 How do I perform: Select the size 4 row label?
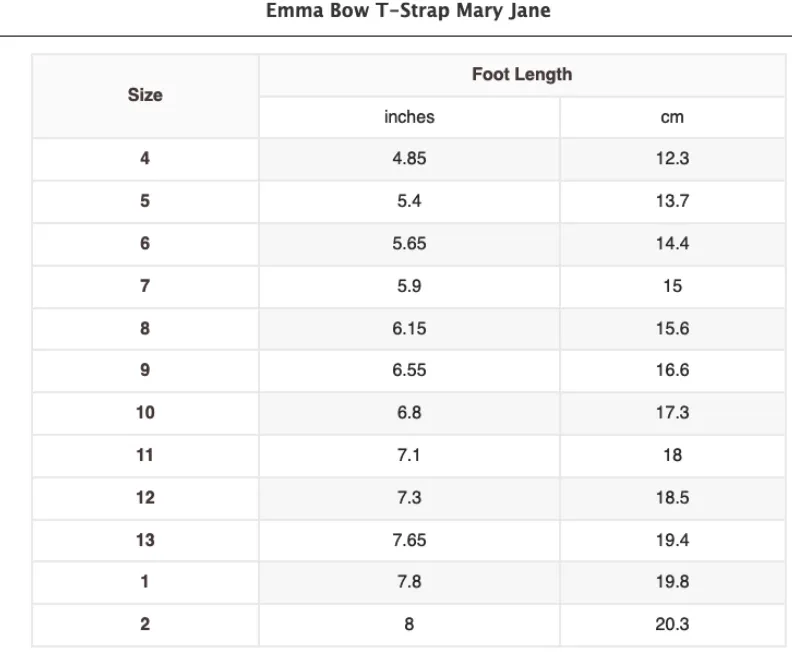tap(145, 159)
